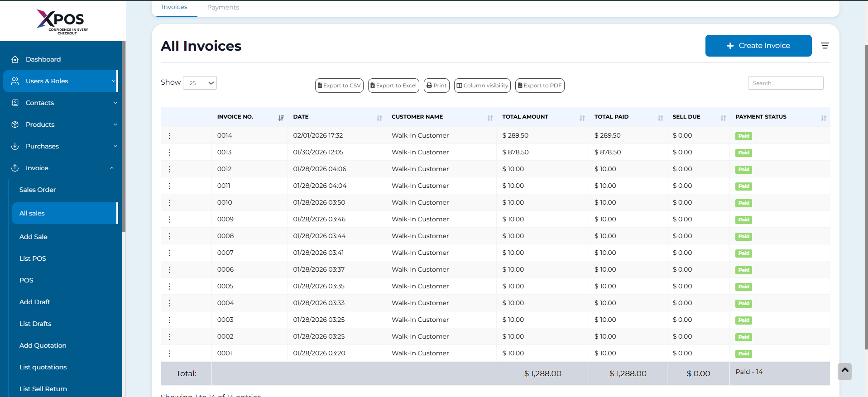Click the Create Invoice button
This screenshot has height=397, width=868.
coord(758,46)
